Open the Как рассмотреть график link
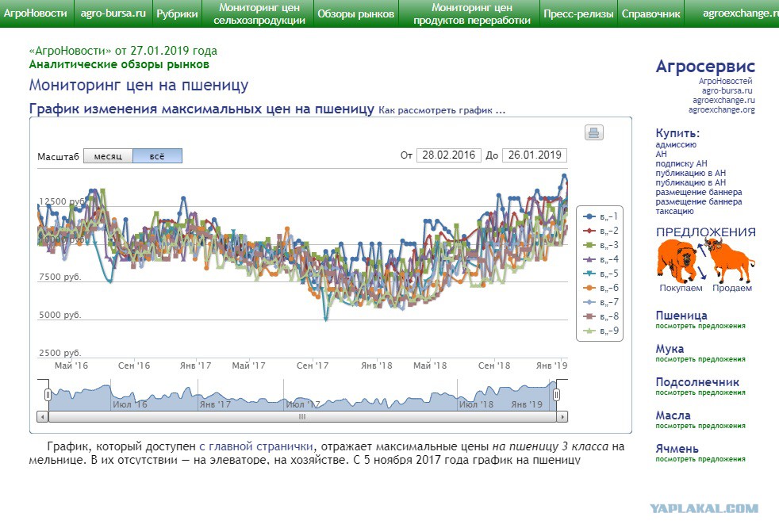Image resolution: width=779 pixels, height=532 pixels. (442, 110)
